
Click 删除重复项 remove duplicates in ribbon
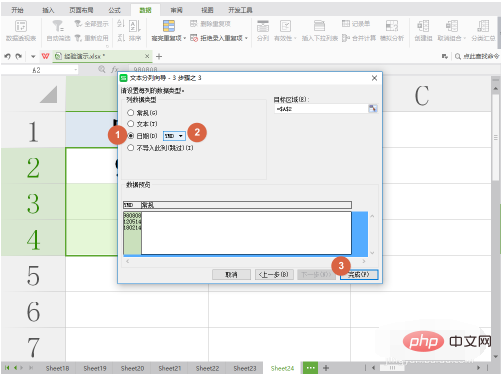(210, 24)
